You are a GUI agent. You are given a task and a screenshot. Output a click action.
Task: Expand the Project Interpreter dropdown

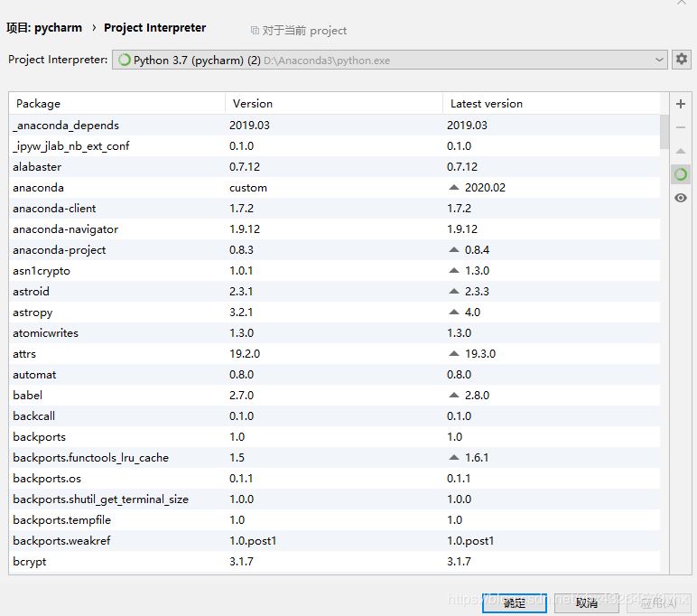point(659,60)
